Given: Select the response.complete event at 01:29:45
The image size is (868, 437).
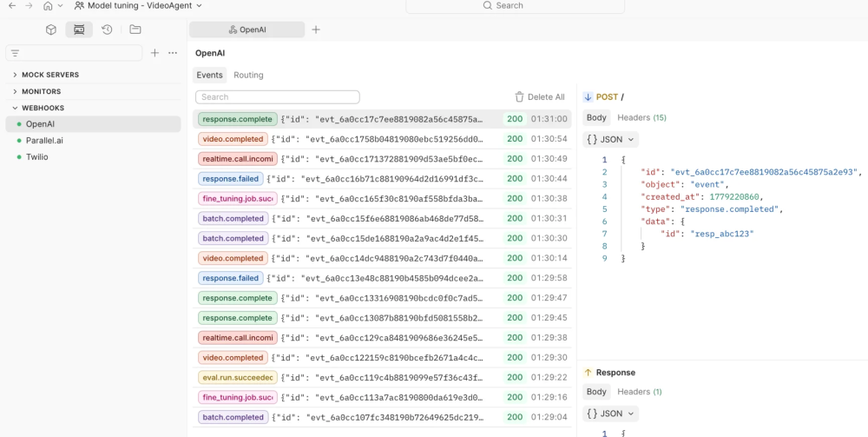Looking at the screenshot, I should (382, 318).
